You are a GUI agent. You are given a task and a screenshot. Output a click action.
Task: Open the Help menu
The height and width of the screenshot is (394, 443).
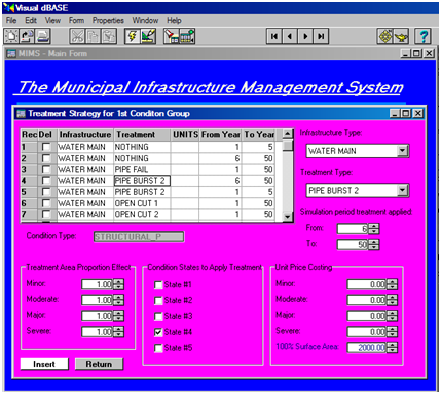click(x=174, y=21)
